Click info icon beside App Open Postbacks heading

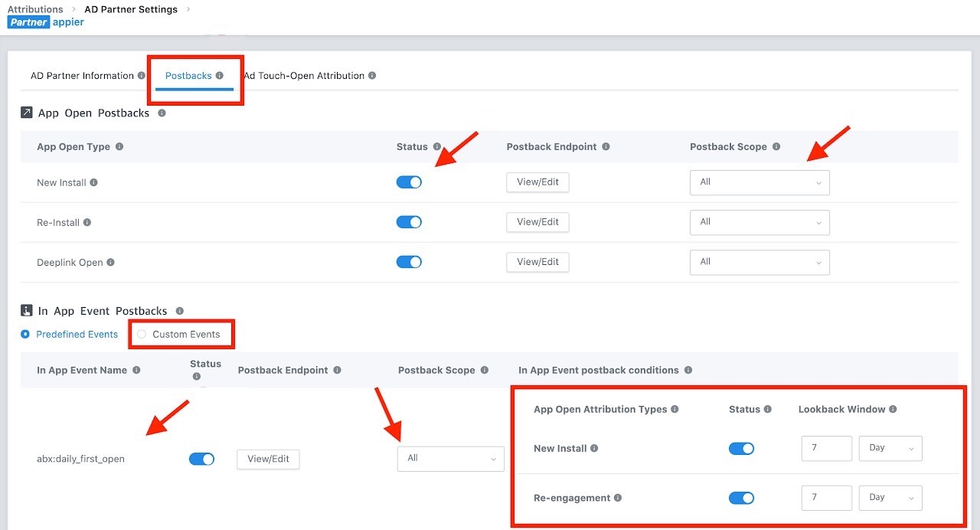pos(162,113)
